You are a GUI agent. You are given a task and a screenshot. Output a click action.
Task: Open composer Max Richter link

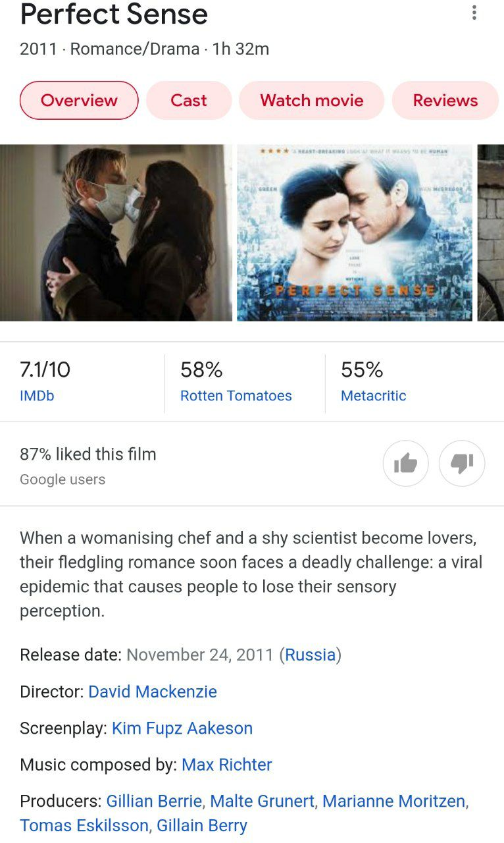point(227,765)
